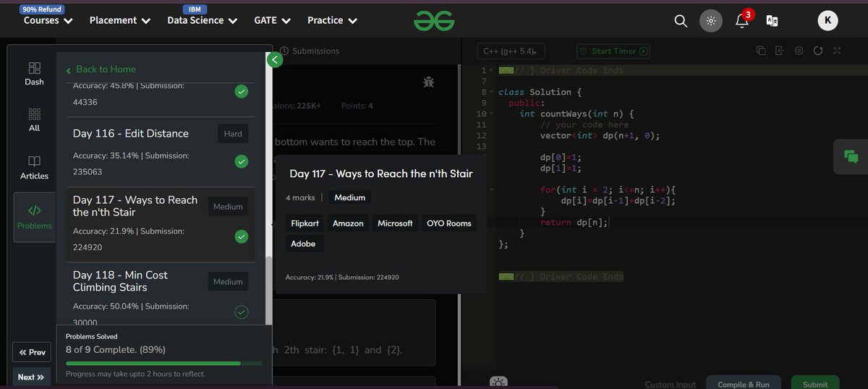Open the search magnifier icon
The width and height of the screenshot is (868, 389).
pos(681,21)
